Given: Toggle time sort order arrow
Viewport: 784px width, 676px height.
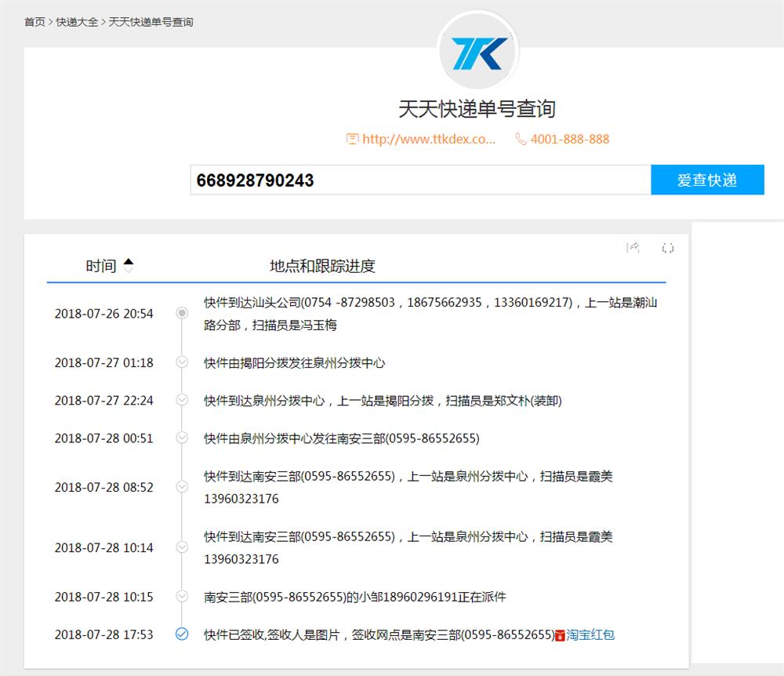Looking at the screenshot, I should pyautogui.click(x=129, y=265).
